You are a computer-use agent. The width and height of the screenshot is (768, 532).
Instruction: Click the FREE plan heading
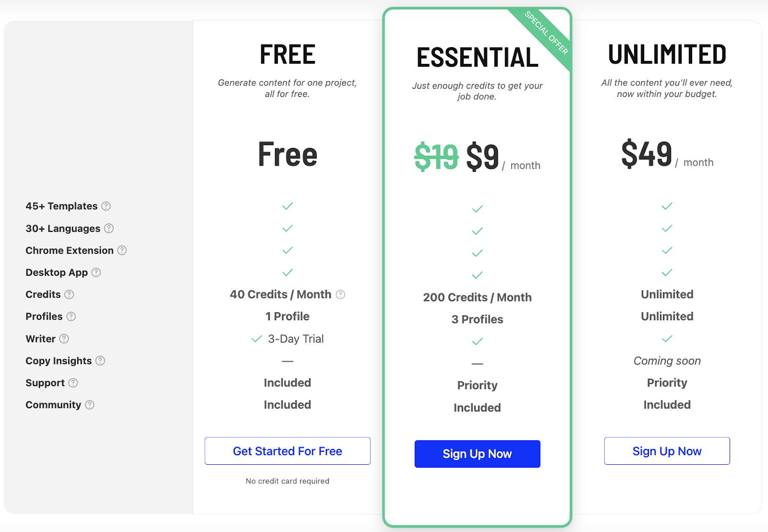(288, 54)
